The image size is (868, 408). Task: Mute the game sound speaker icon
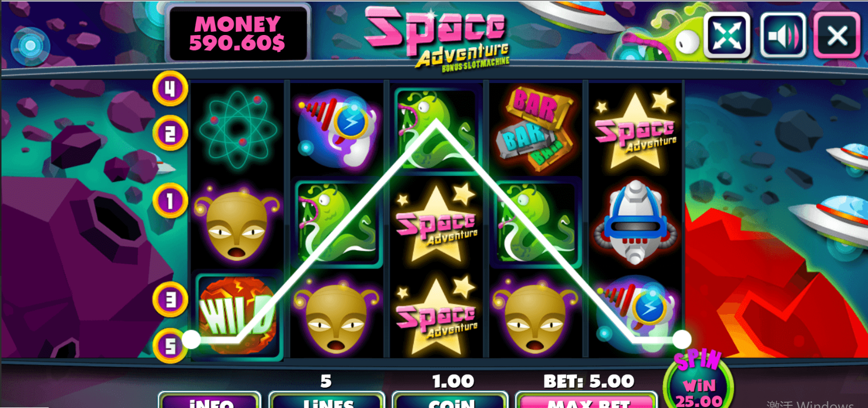tap(783, 36)
